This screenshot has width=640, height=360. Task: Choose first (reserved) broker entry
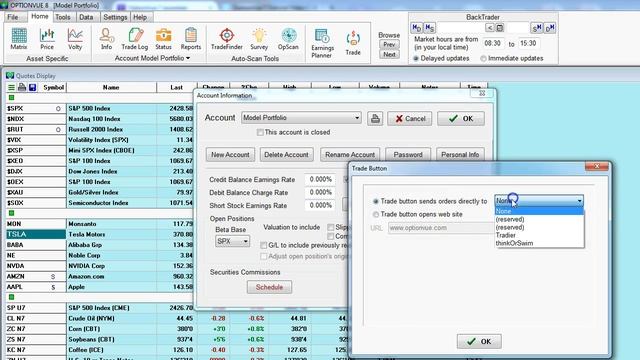click(x=539, y=219)
